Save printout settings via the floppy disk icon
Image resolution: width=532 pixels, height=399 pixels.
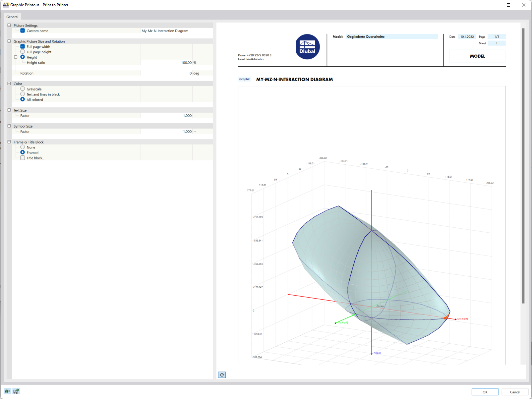pyautogui.click(x=16, y=391)
